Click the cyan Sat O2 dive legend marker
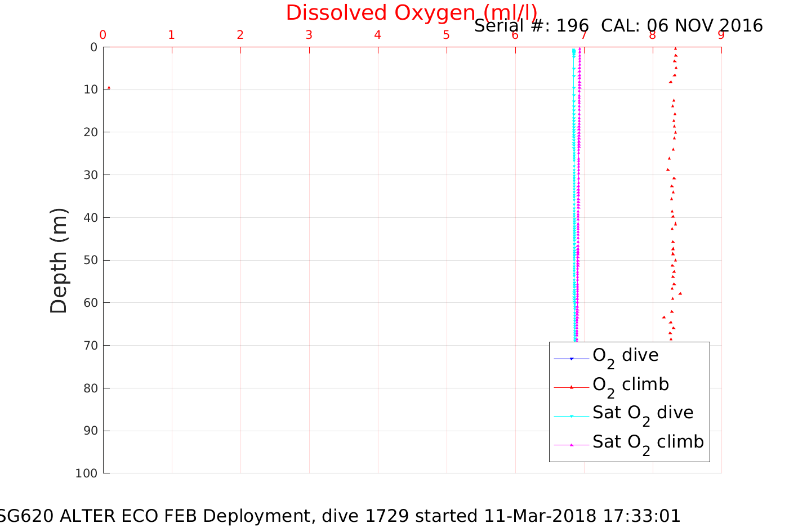Screen dimensions: 798x532 click(571, 416)
